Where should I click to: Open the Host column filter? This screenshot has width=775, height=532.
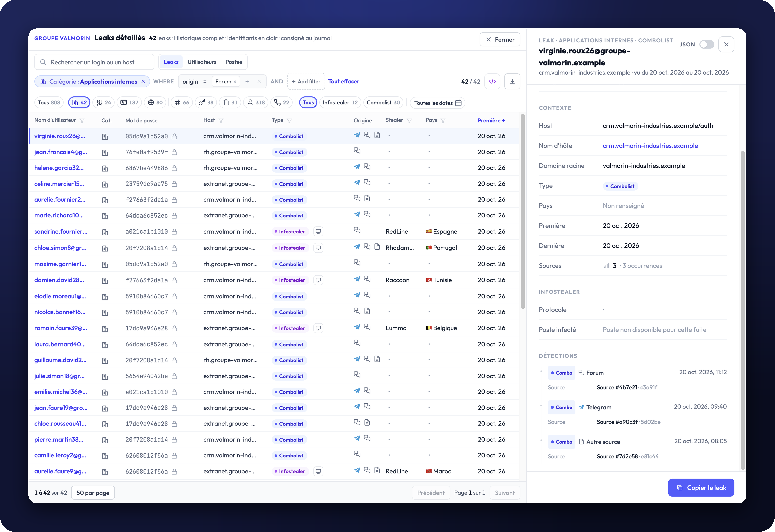221,121
